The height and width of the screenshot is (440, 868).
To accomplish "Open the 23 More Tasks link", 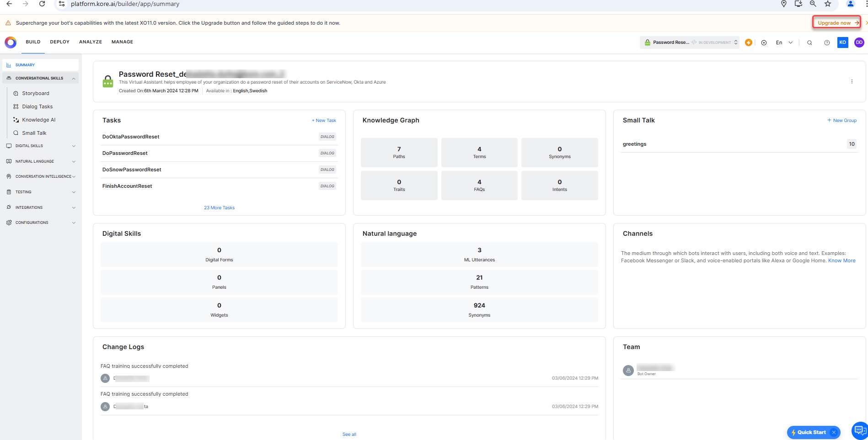I will coord(219,208).
